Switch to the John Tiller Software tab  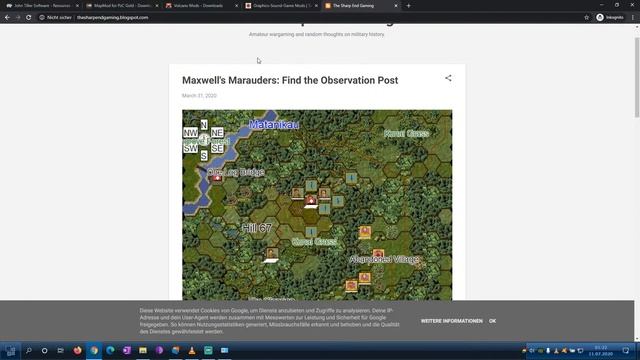[x=42, y=6]
